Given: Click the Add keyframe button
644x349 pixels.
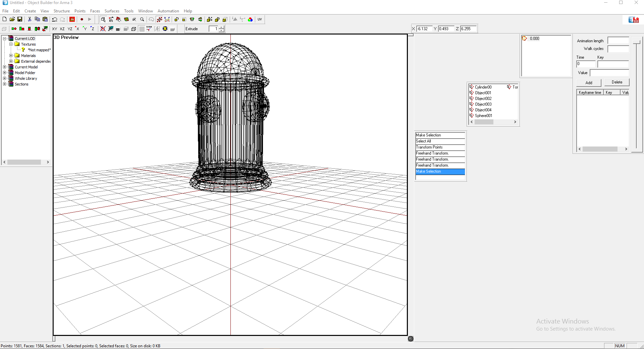Looking at the screenshot, I should pyautogui.click(x=589, y=82).
